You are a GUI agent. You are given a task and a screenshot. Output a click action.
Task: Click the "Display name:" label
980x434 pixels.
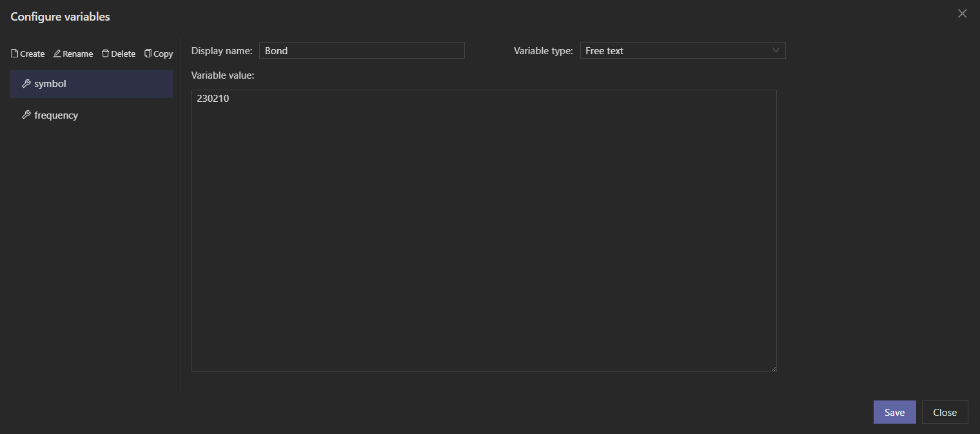[x=222, y=50]
